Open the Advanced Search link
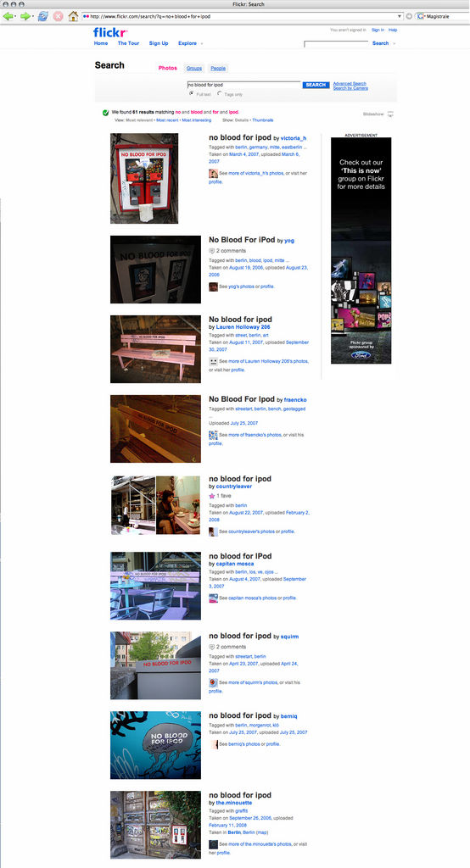470x868 pixels. tap(350, 84)
